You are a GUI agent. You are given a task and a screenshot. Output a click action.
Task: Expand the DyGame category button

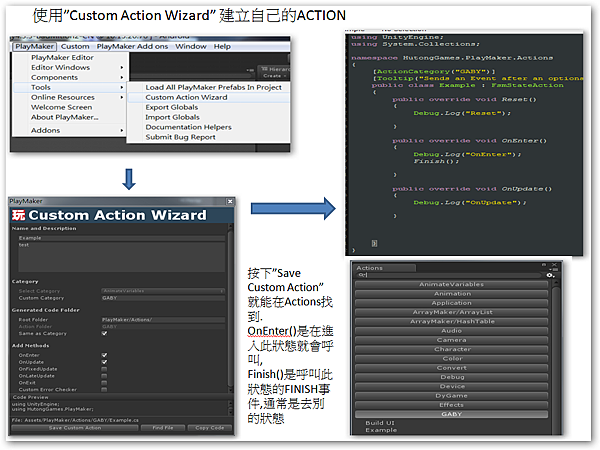tap(452, 396)
